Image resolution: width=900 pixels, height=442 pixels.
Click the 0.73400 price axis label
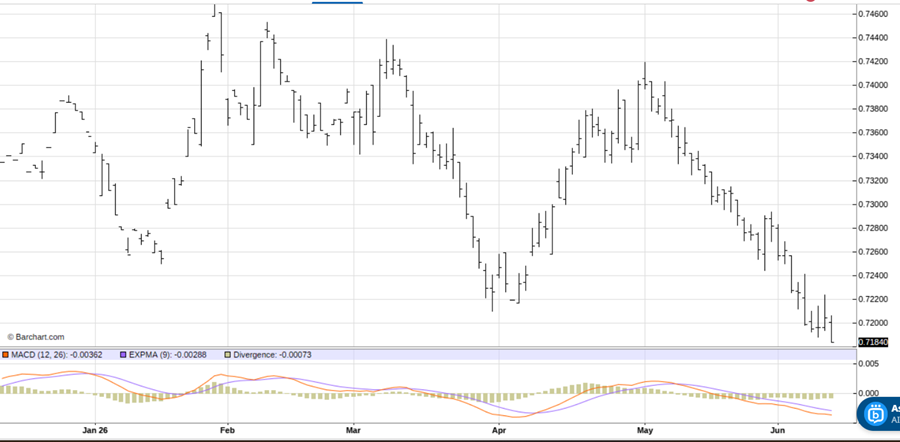point(873,157)
